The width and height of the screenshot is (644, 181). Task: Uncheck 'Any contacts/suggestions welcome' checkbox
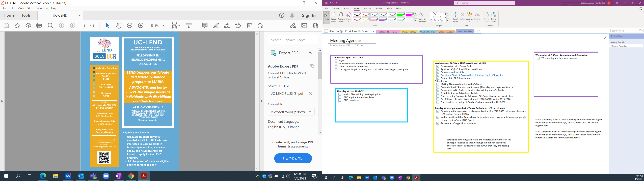tap(438, 123)
